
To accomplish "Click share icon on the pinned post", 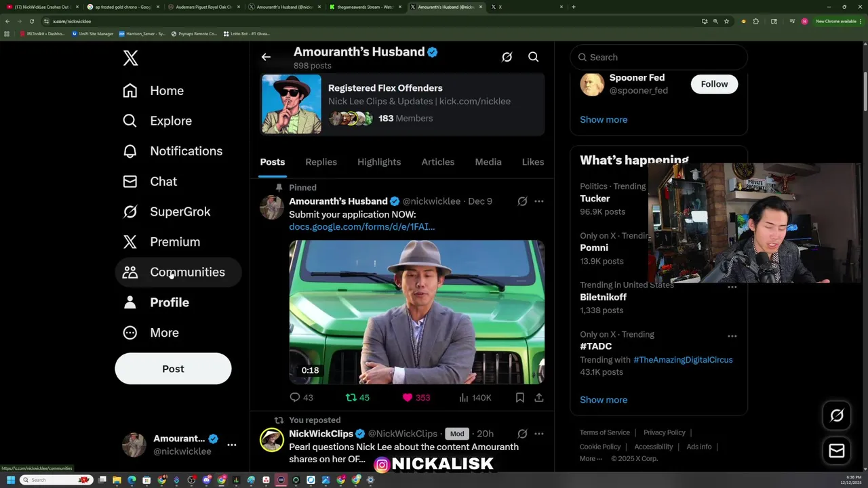I will click(x=539, y=398).
